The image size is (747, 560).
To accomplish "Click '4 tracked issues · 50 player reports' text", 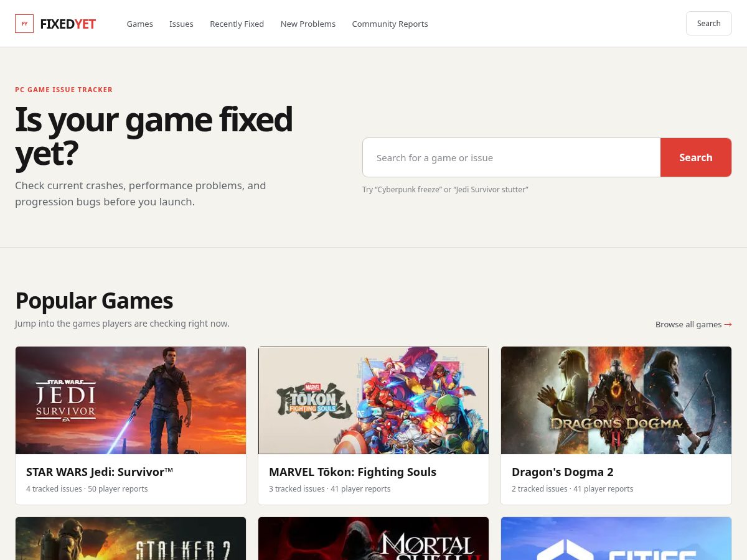I will (x=87, y=489).
